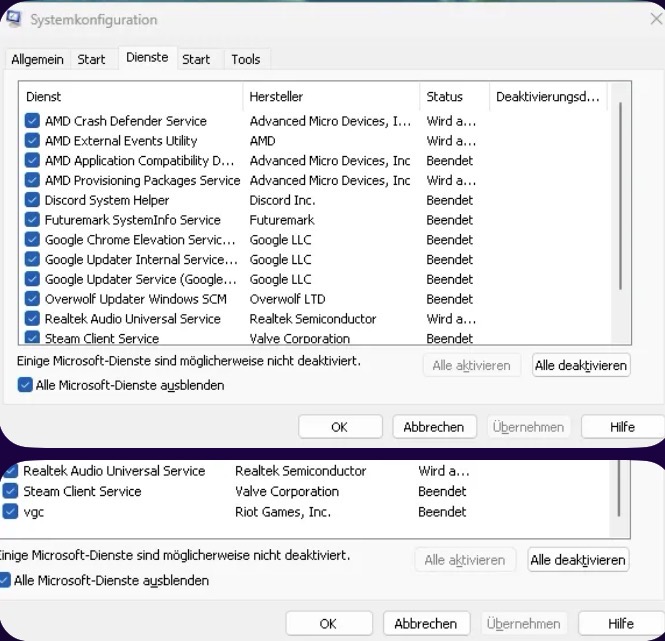
Task: Open Hilfe in the upper dialog
Action: [x=622, y=427]
